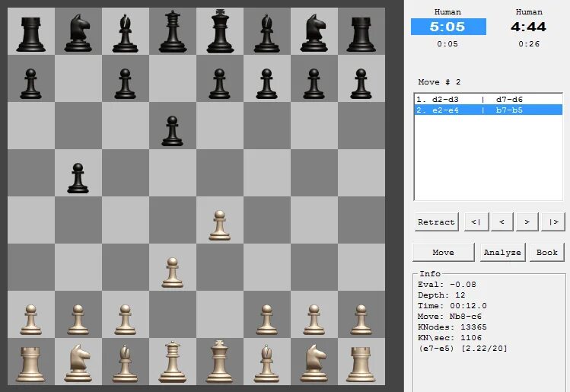The width and height of the screenshot is (570, 392).
Task: Select the black pawn on a7
Action: click(31, 84)
